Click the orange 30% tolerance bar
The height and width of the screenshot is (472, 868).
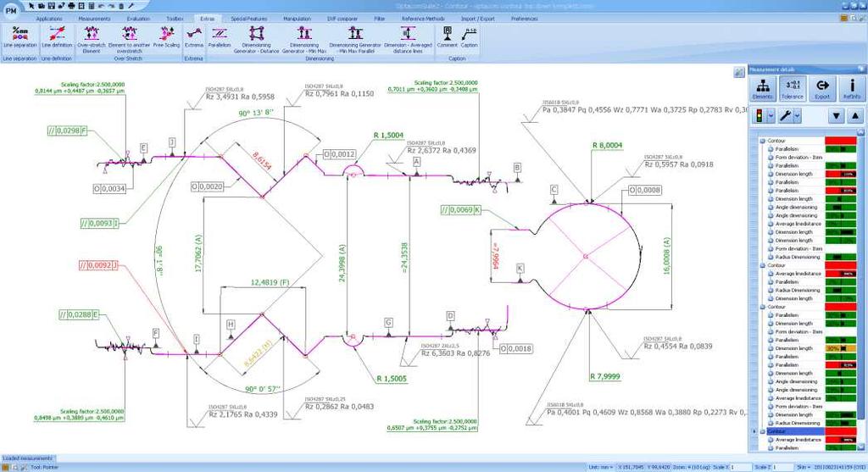840,348
